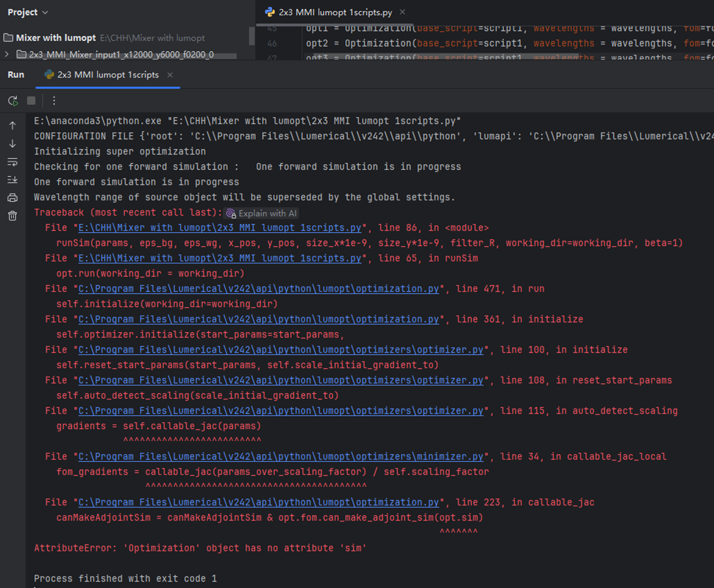Print the console output using the printer icon

coord(12,198)
